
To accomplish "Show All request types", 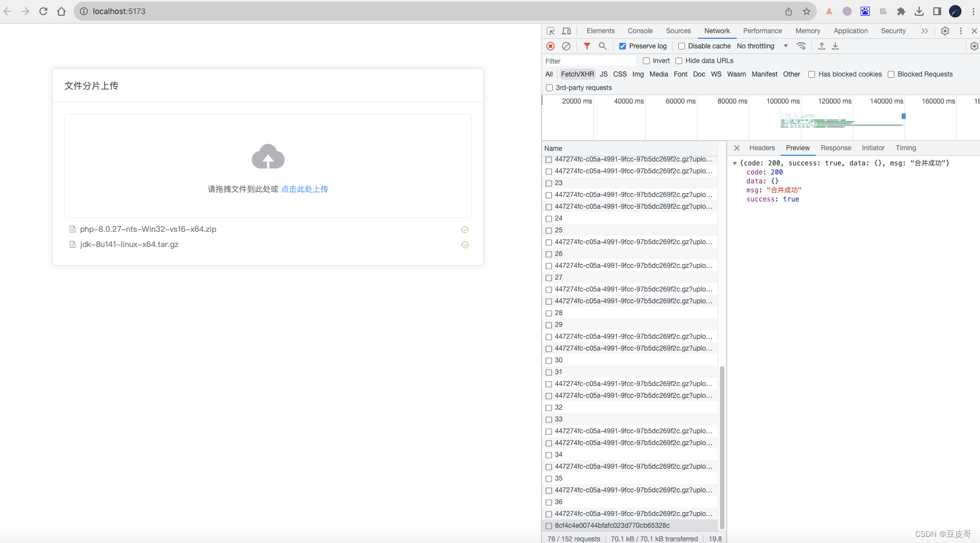I will (x=549, y=74).
